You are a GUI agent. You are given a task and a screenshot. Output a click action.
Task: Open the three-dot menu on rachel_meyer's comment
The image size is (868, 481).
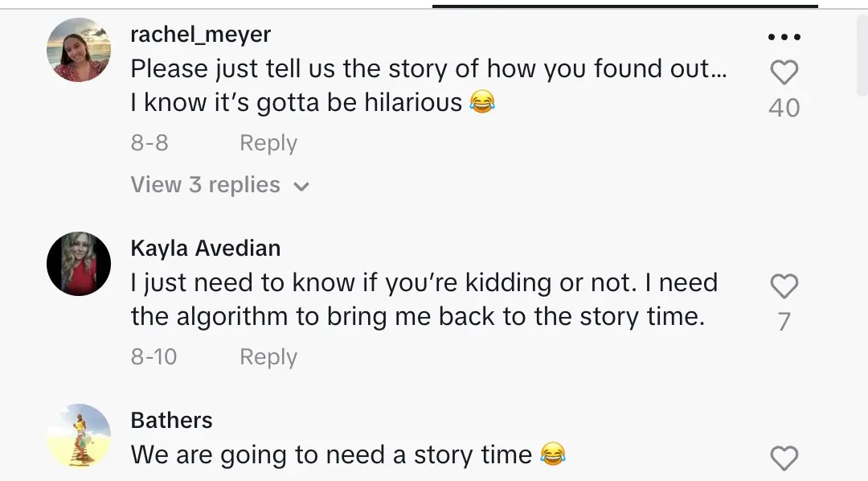[784, 37]
